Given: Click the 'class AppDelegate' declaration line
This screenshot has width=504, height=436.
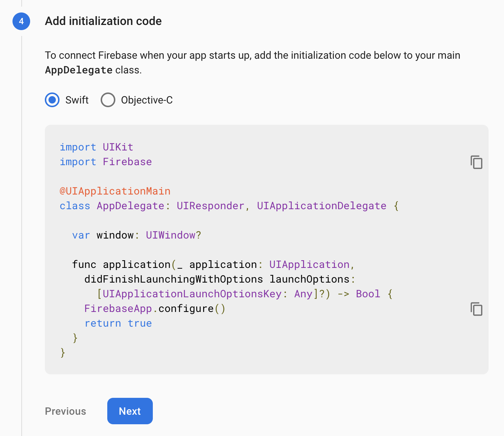Looking at the screenshot, I should coord(230,206).
